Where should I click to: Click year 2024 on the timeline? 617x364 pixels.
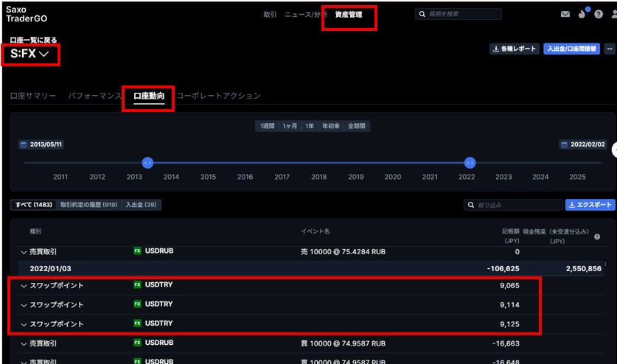(540, 177)
